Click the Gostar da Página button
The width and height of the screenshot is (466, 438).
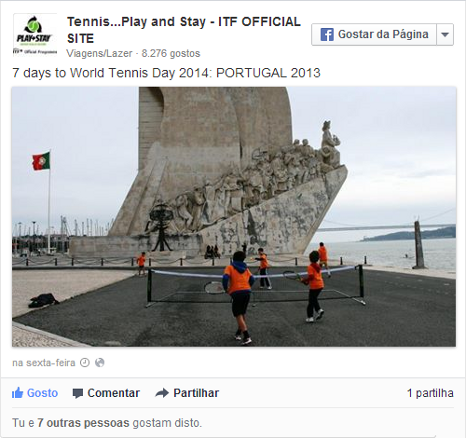click(x=374, y=34)
